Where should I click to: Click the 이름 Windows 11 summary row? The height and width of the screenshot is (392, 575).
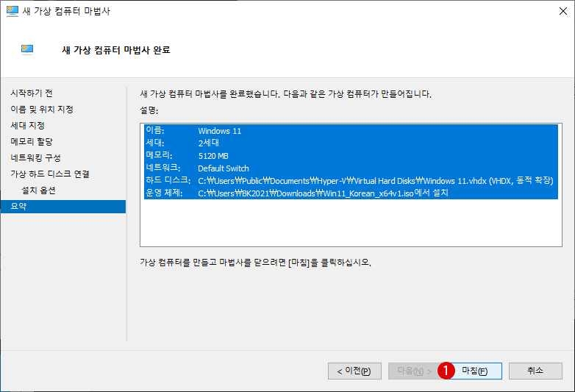pos(351,131)
